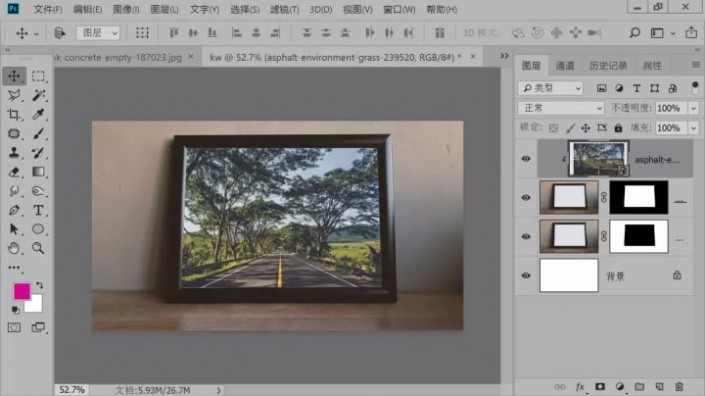Toggle lock transparent pixels
The width and height of the screenshot is (705, 396).
[553, 128]
